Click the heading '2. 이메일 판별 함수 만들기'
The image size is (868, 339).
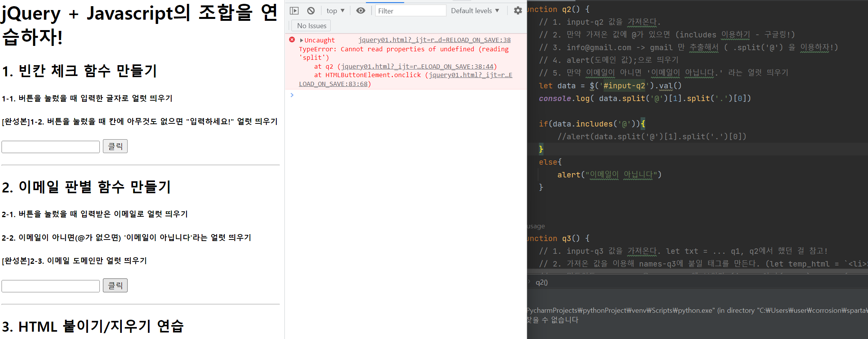pos(86,187)
